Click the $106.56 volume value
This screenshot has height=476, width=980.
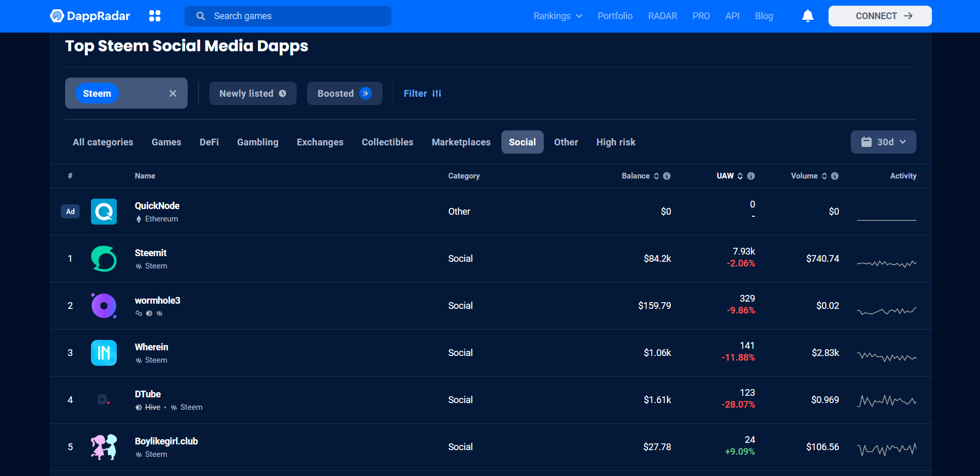pos(823,447)
